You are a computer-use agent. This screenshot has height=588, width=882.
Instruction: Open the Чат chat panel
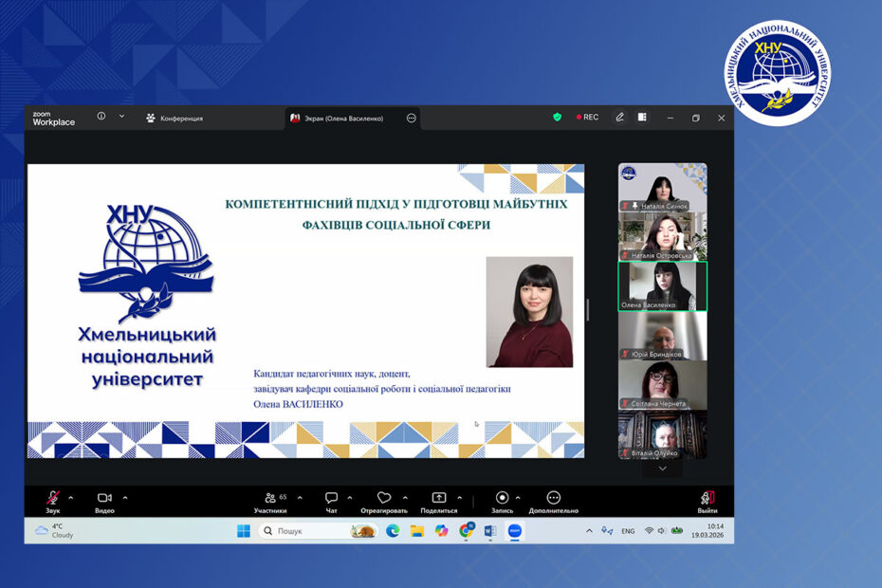pyautogui.click(x=331, y=499)
